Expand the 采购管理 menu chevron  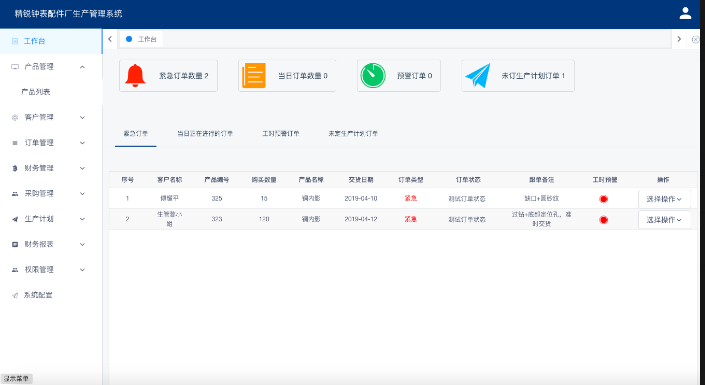click(x=82, y=194)
